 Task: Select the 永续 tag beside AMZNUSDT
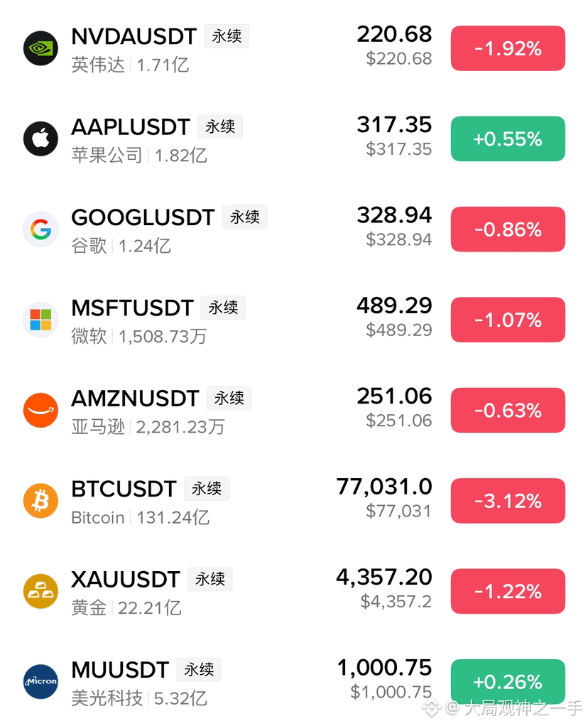tap(229, 399)
